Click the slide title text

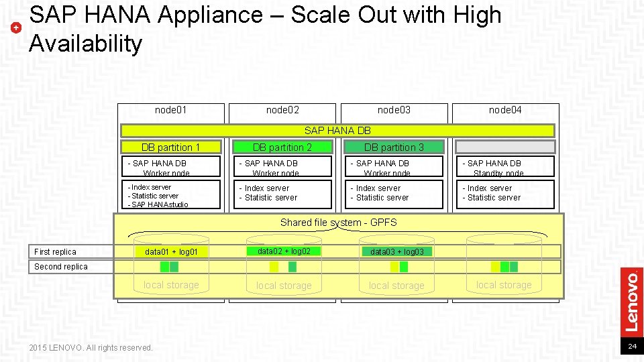point(265,29)
